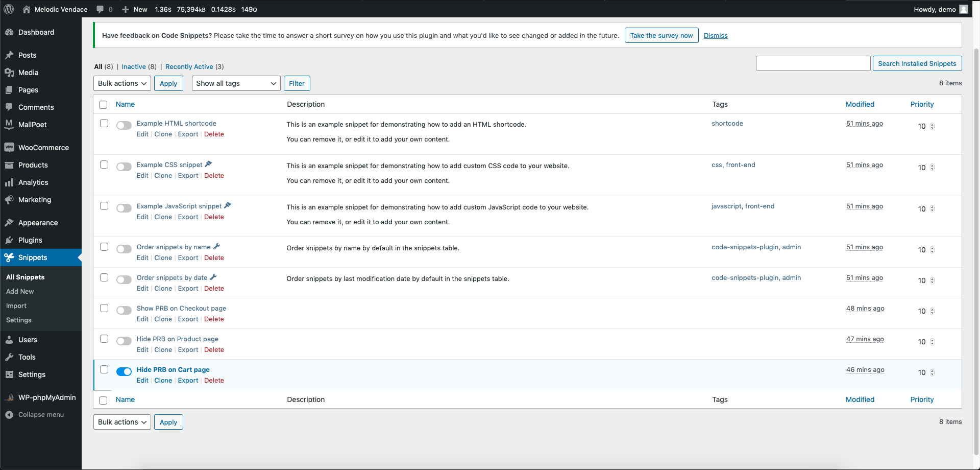Open the Add New menu item
The image size is (980, 470).
tap(19, 291)
